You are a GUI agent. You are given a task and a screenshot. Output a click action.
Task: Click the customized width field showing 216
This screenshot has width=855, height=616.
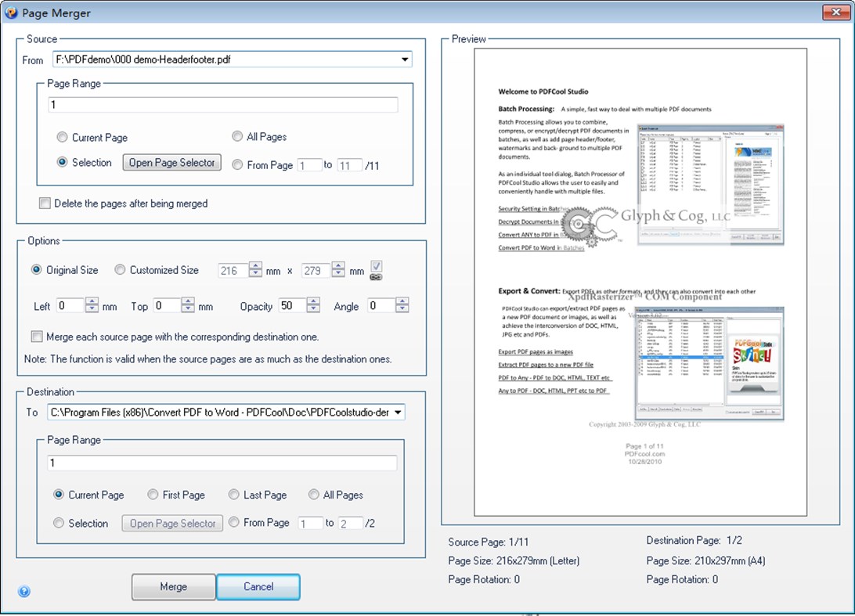(233, 270)
